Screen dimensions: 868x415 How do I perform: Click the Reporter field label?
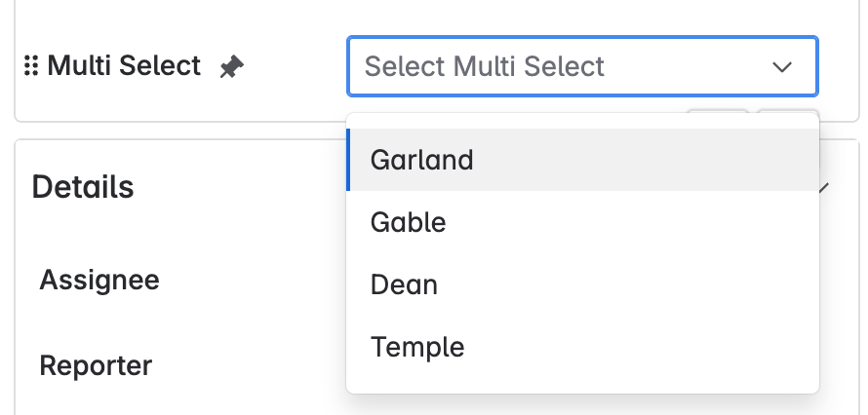(96, 366)
